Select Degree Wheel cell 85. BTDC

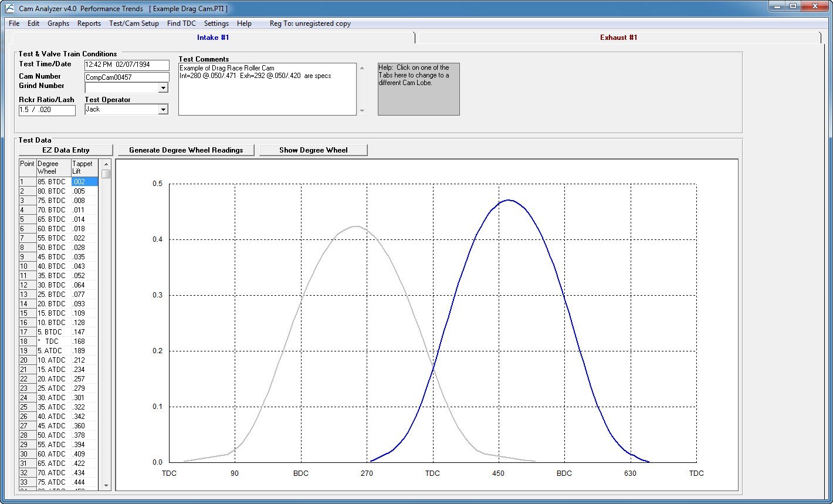tap(53, 182)
